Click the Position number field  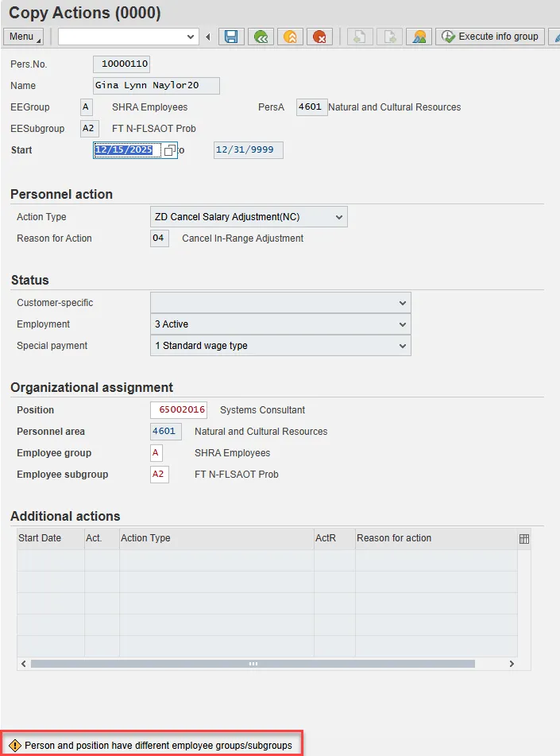point(179,410)
